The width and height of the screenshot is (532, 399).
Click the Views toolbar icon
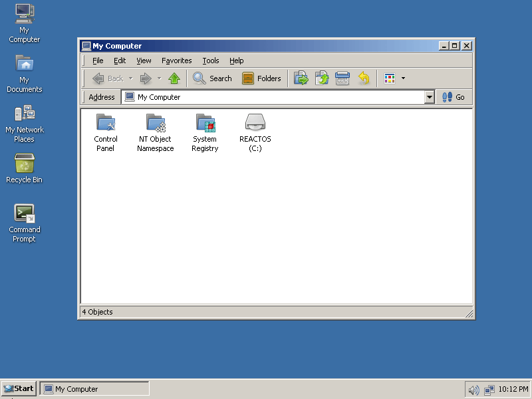pos(390,78)
